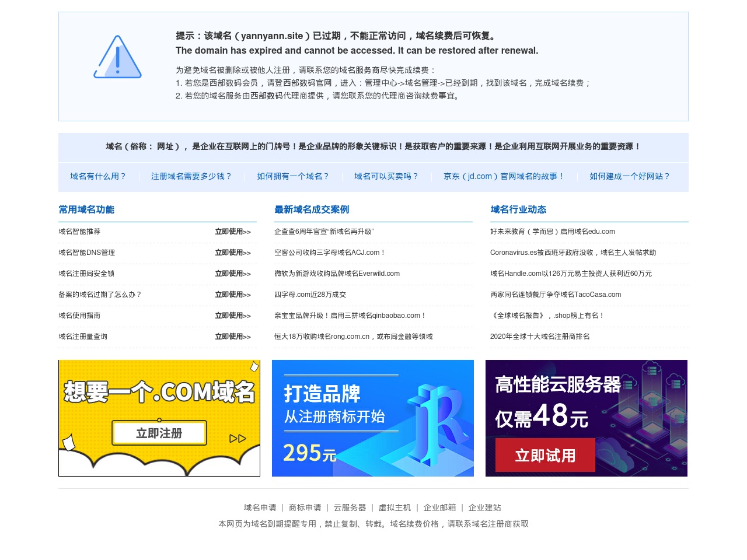
Task: Click the registered trademark R graphic
Action: (x=438, y=425)
